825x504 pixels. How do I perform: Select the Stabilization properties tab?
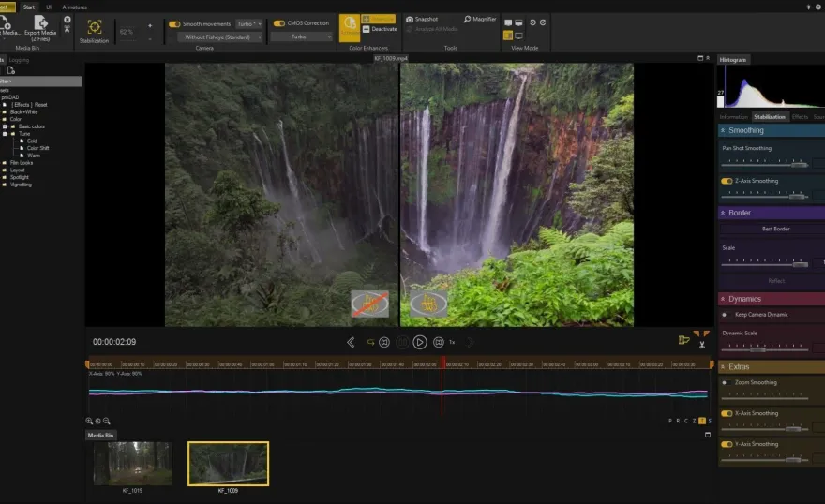[x=770, y=117]
